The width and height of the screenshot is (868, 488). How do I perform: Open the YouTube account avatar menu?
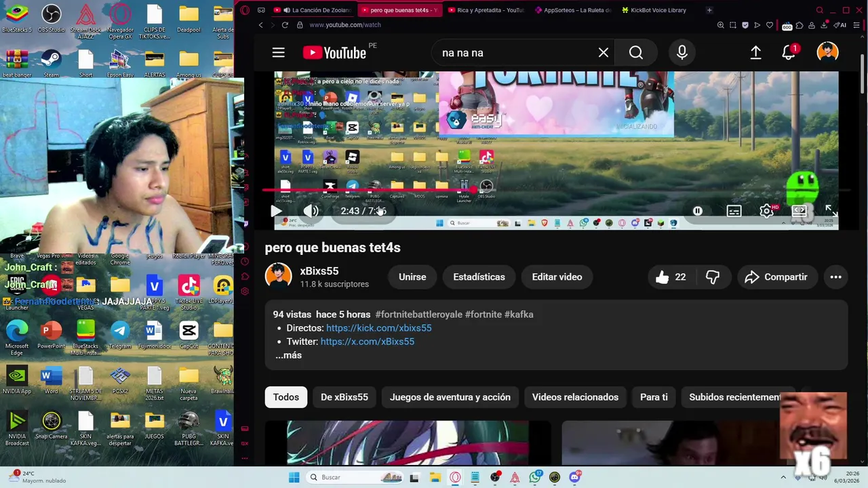pyautogui.click(x=827, y=53)
